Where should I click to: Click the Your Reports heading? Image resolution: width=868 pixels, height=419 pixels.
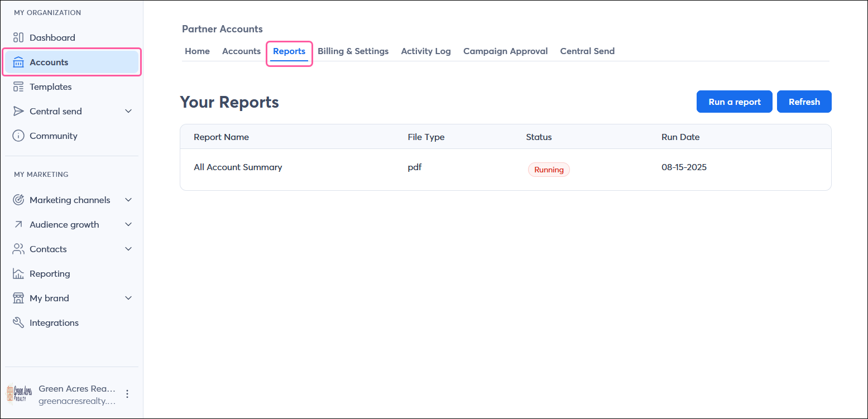point(229,102)
